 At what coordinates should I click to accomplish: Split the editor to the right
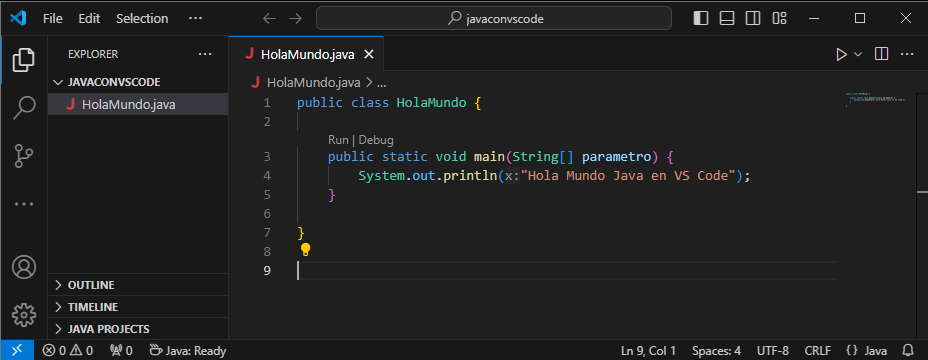pos(881,54)
